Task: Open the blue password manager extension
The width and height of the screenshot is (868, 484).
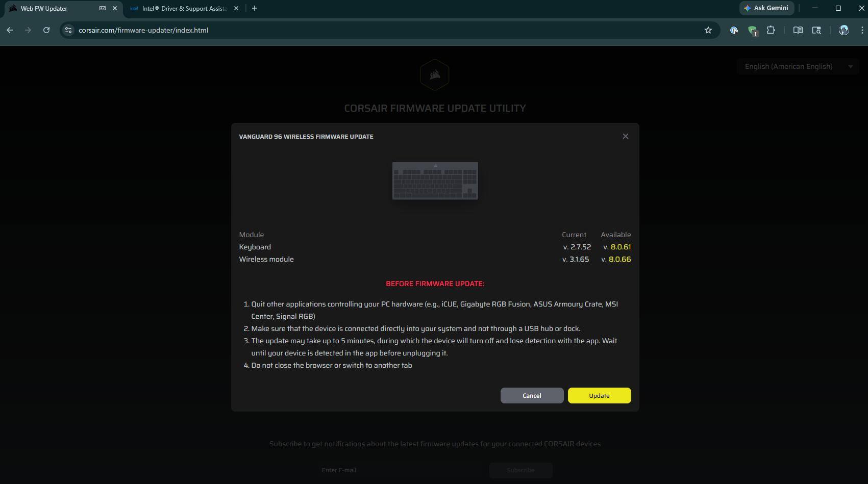Action: point(734,30)
